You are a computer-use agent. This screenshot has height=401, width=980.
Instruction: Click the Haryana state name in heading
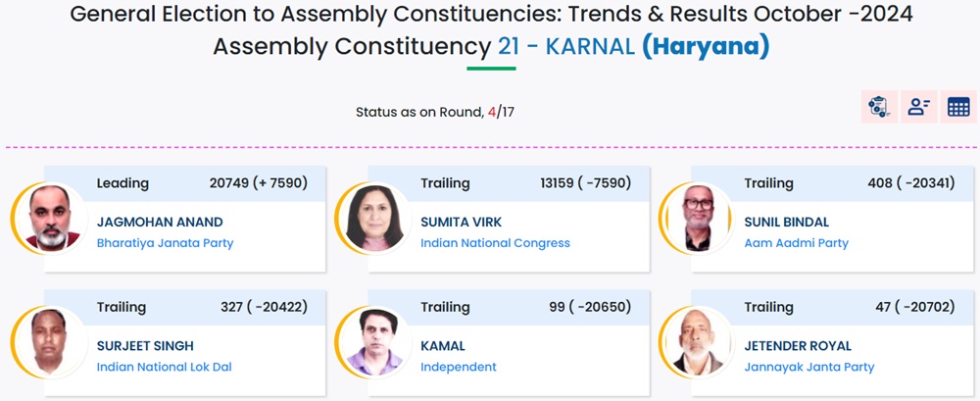point(706,46)
